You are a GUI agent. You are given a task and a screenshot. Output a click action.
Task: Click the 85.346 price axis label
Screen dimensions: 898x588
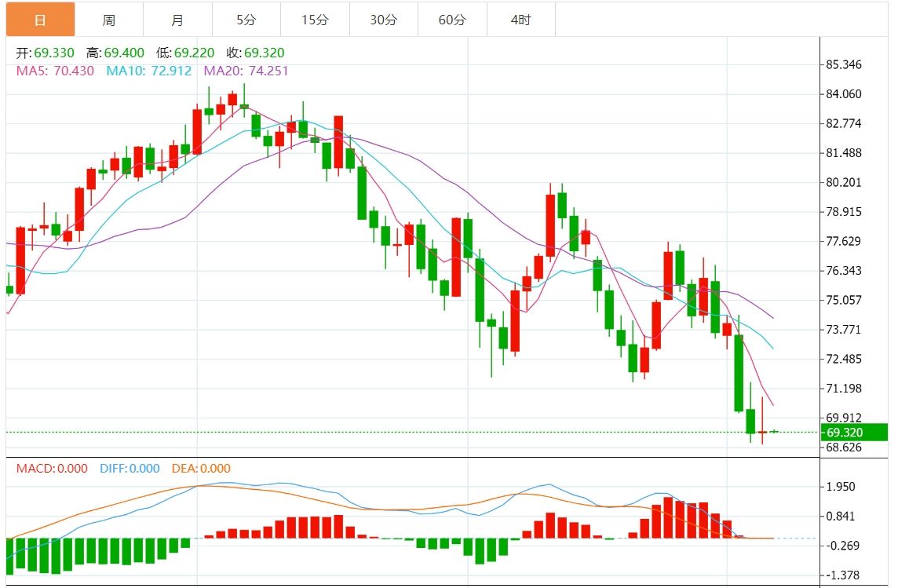[x=844, y=64]
